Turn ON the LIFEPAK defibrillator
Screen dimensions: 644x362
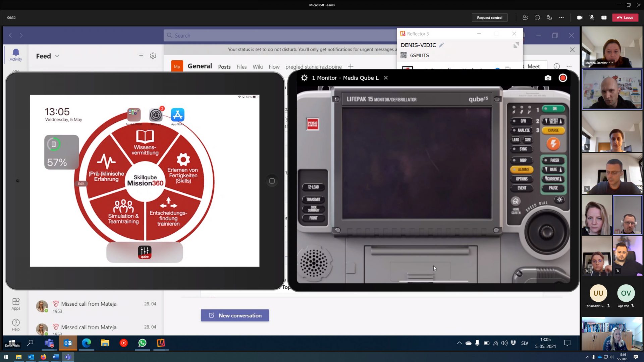tap(553, 109)
